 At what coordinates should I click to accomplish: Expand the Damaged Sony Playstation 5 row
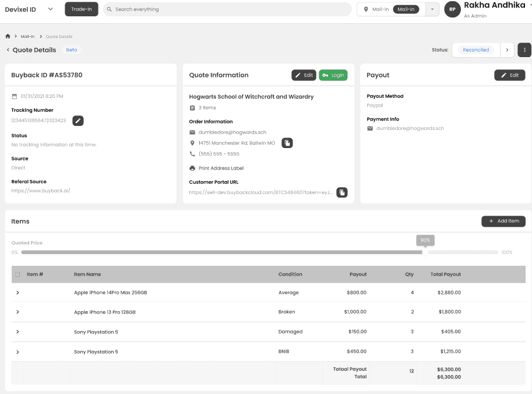(17, 332)
